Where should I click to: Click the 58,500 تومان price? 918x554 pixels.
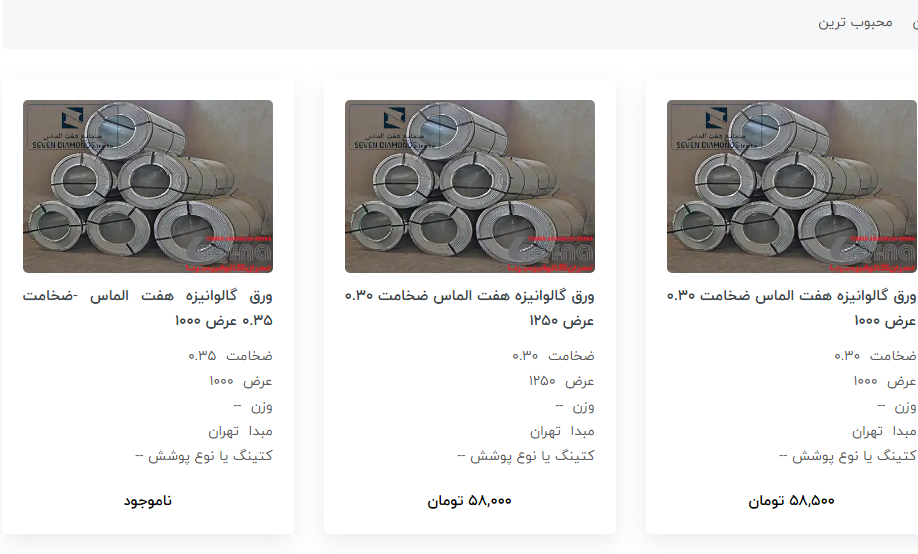(x=792, y=501)
